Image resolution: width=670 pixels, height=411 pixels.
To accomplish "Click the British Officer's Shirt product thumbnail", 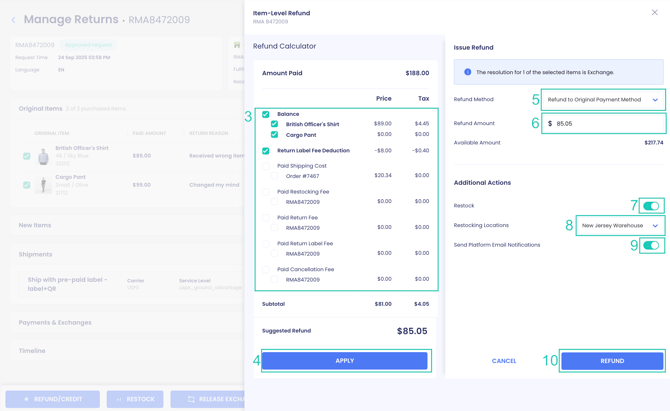I will coord(43,156).
